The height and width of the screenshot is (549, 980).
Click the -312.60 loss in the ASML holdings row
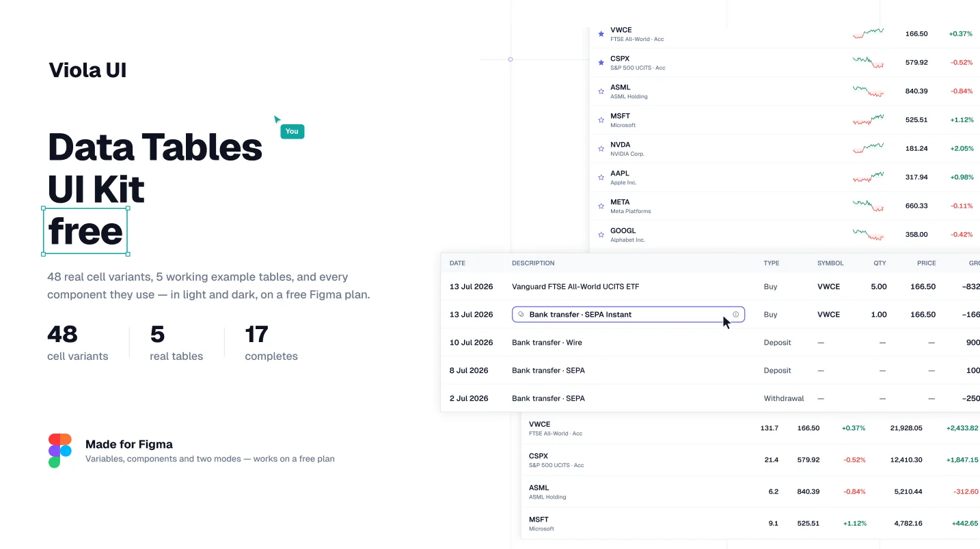click(x=966, y=492)
